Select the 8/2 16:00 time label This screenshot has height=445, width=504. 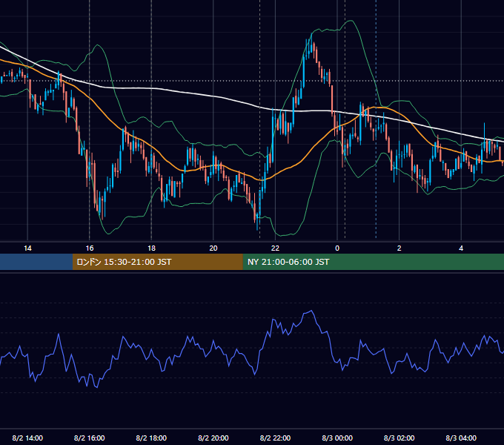tap(90, 438)
